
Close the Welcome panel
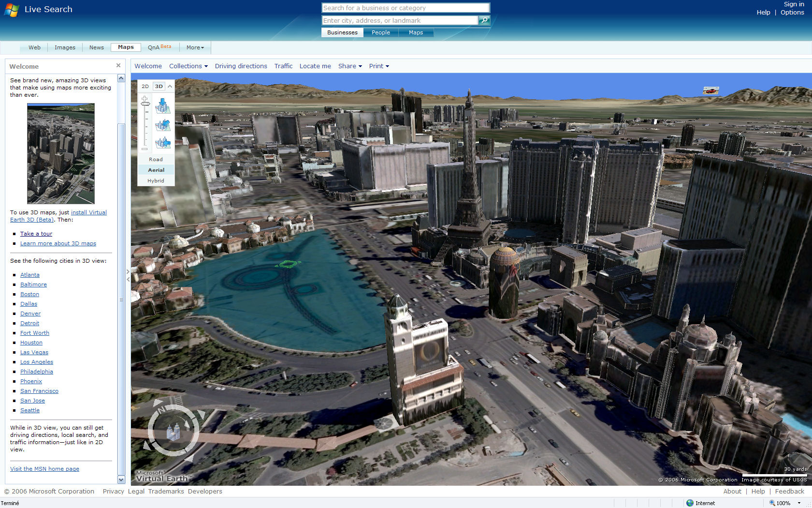pos(118,65)
